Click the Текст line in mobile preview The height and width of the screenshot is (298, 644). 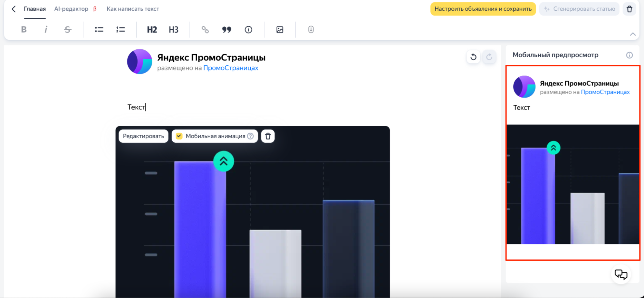pyautogui.click(x=522, y=108)
